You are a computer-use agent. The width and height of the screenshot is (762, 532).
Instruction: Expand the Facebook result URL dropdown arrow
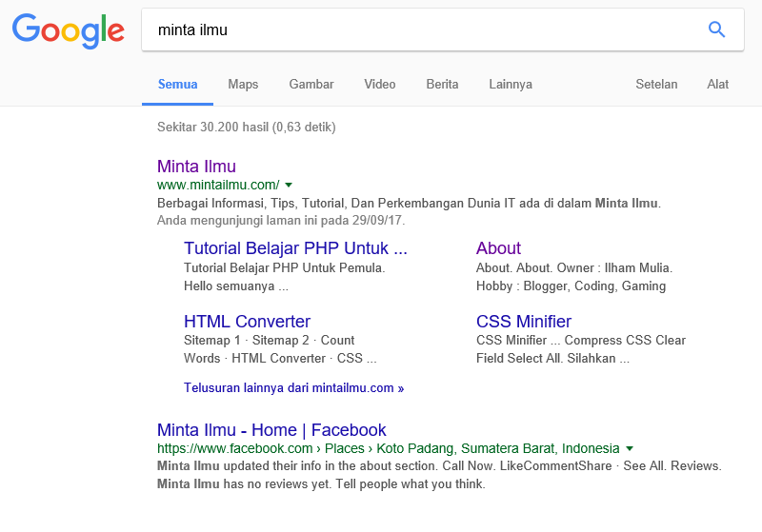630,448
